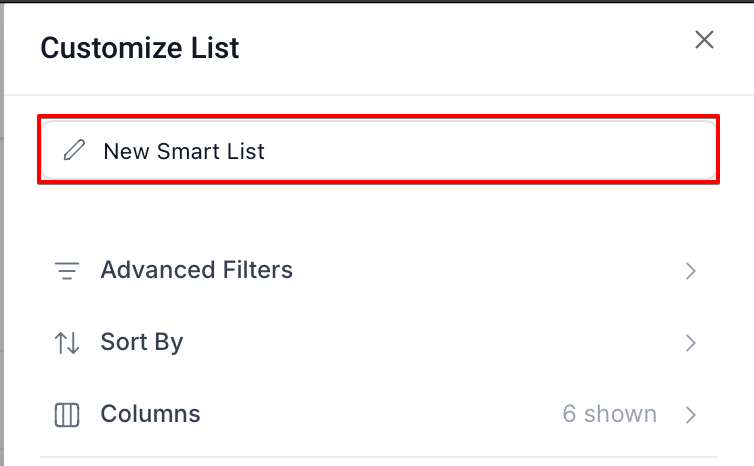This screenshot has height=466, width=754.
Task: Click the Sort By up-down arrows icon
Action: 67,343
